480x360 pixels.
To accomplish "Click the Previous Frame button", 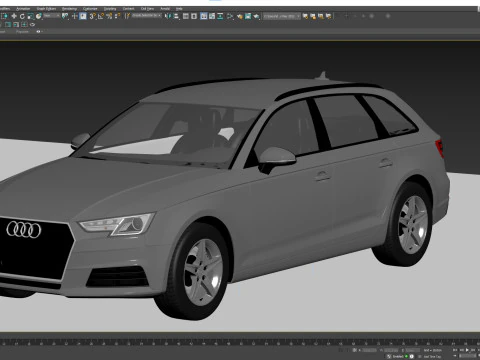I will (462, 350).
